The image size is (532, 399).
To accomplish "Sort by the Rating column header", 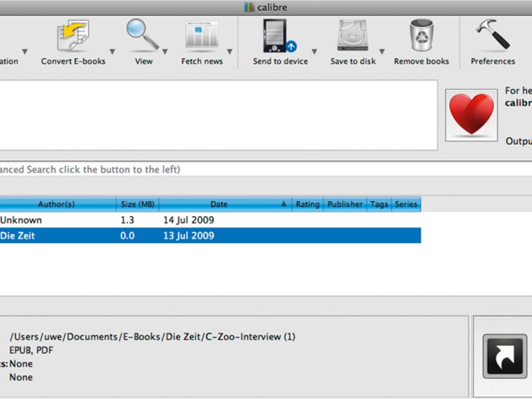I will pos(307,204).
